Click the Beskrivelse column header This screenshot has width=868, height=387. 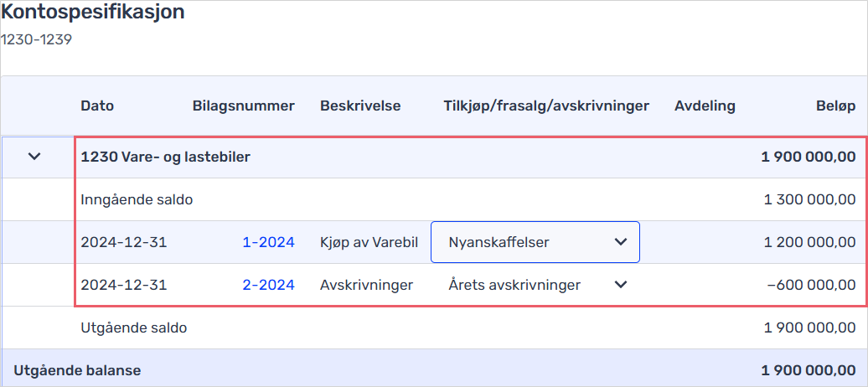point(360,106)
